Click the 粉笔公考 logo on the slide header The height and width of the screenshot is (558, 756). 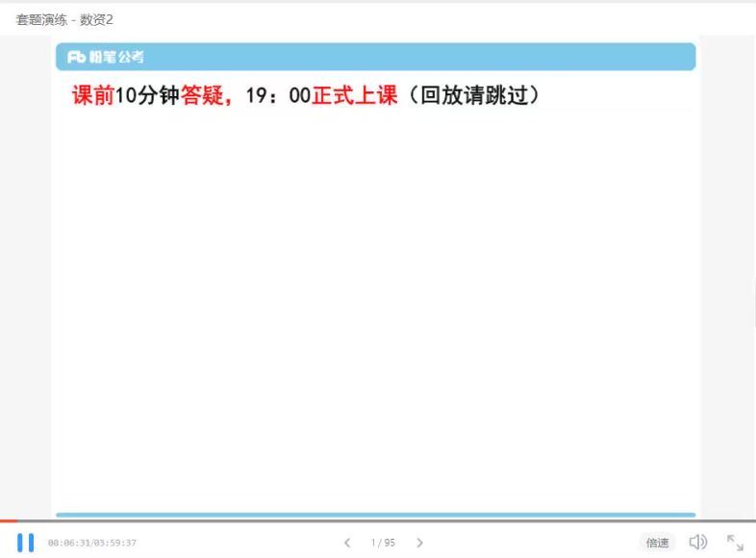click(106, 58)
